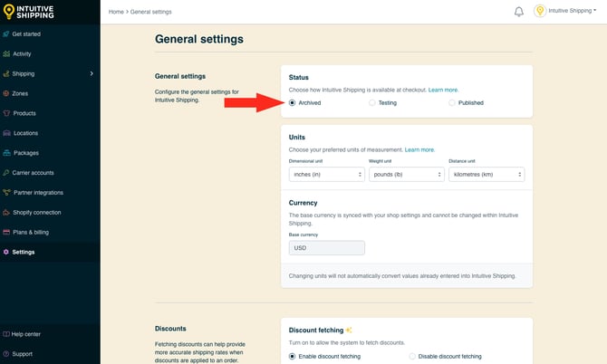Click the Products shirt icon

pyautogui.click(x=6, y=113)
